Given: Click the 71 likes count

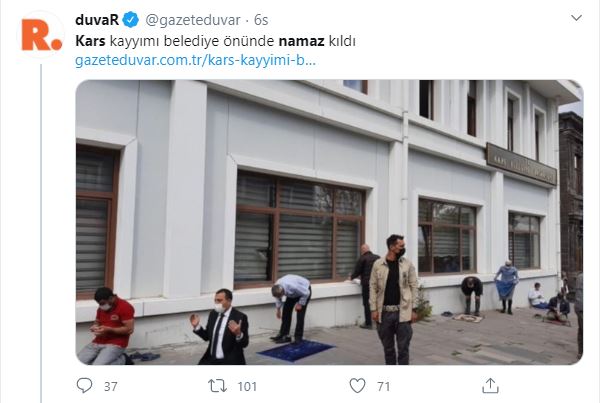Looking at the screenshot, I should click(383, 386).
